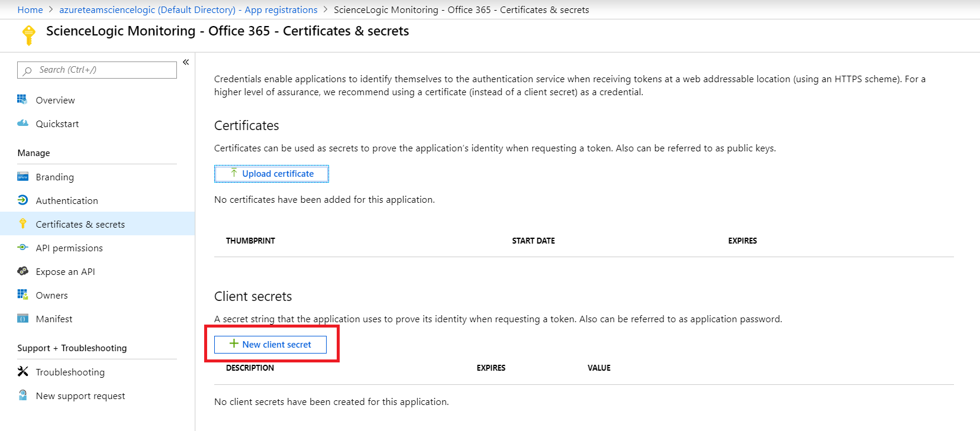
Task: Click the Troubleshooting wrench icon
Action: point(22,372)
